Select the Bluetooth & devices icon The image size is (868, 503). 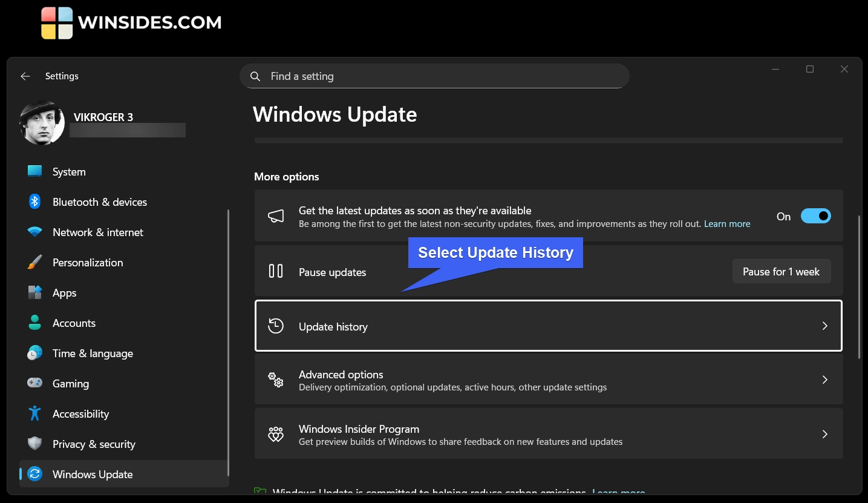(x=34, y=202)
